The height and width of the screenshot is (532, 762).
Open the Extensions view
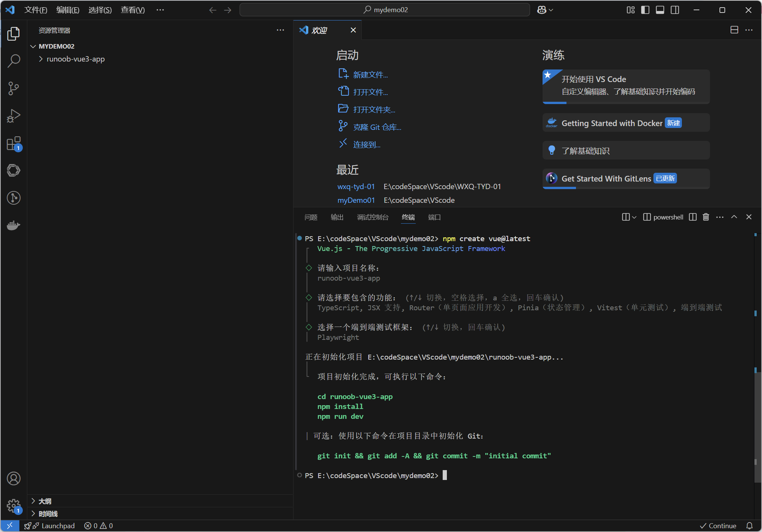coord(14,144)
